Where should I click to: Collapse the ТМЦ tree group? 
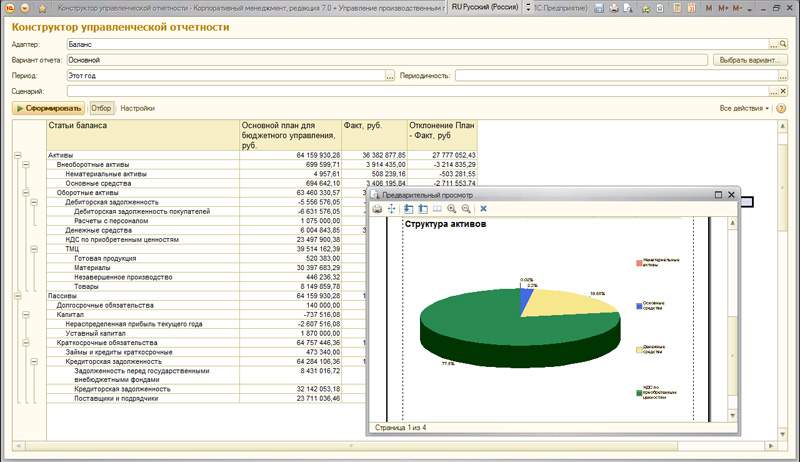pyautogui.click(x=33, y=249)
